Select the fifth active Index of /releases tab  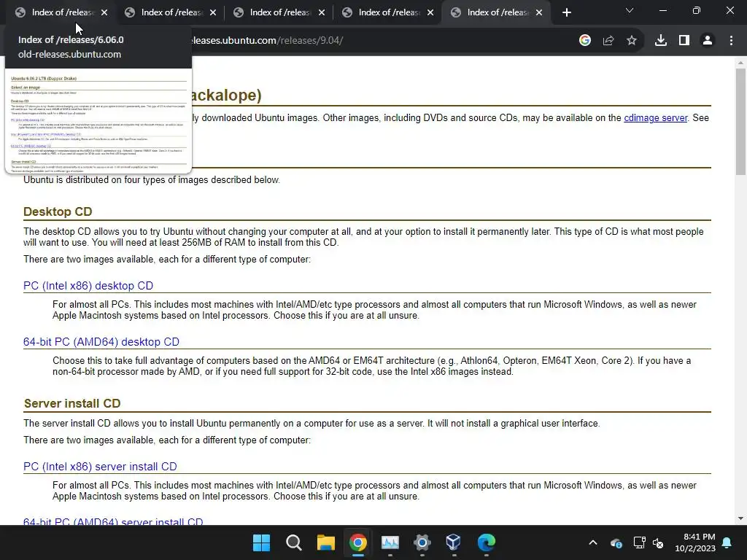[496, 12]
